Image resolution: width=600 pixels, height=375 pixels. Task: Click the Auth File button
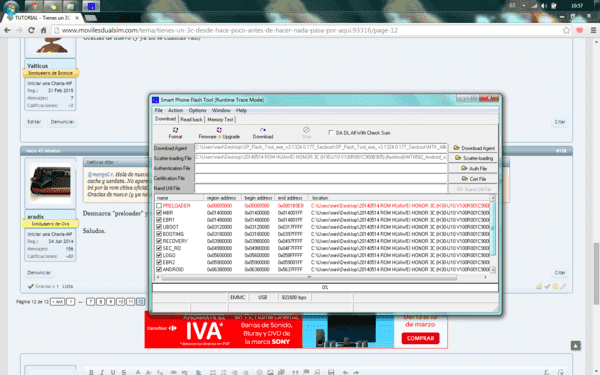[x=474, y=168]
